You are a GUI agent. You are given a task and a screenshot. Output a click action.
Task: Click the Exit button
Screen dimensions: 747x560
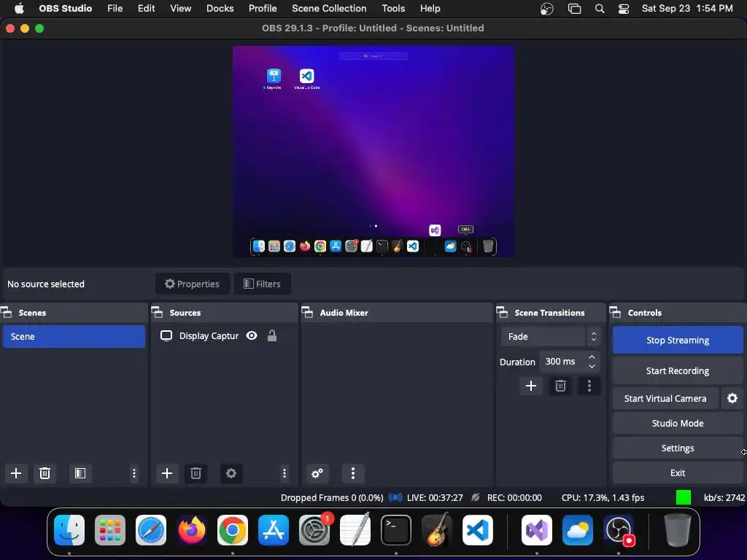(x=678, y=472)
